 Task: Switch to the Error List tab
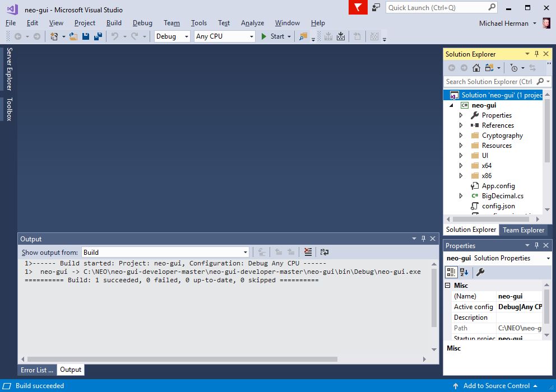[37, 370]
